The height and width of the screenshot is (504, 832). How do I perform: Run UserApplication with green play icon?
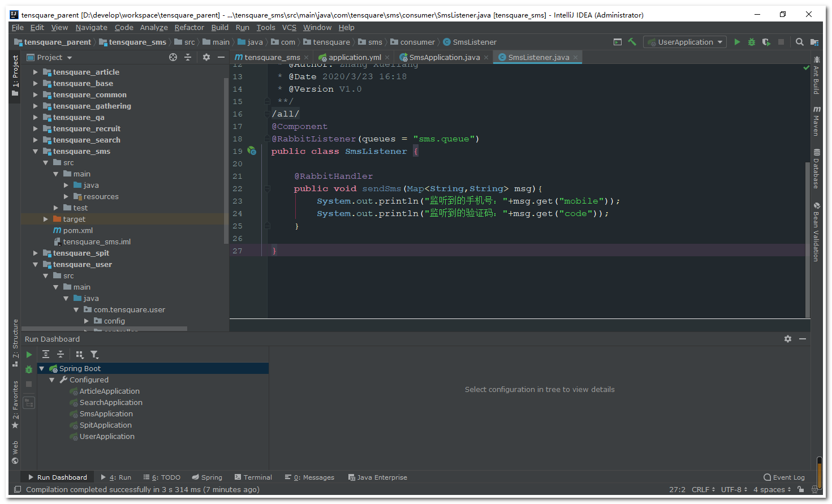737,42
